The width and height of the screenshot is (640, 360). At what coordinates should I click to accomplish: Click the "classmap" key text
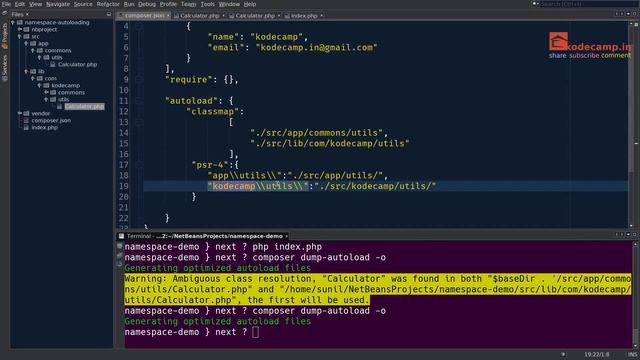click(212, 111)
